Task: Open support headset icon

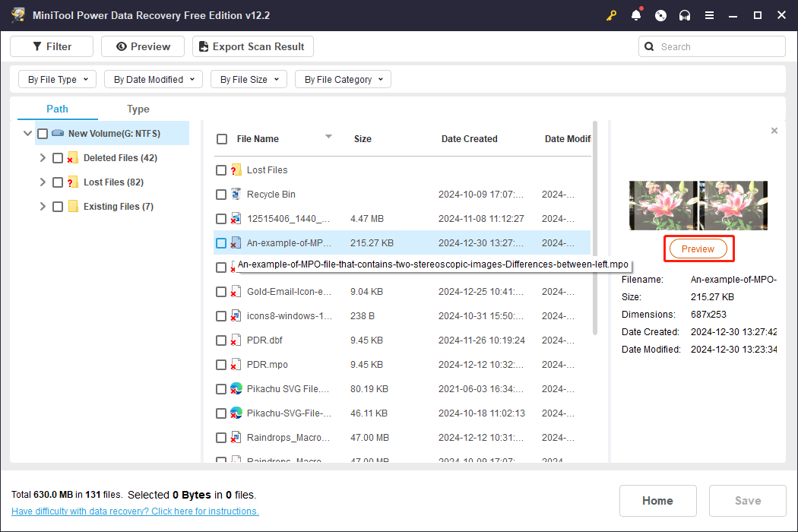Action: (x=685, y=15)
